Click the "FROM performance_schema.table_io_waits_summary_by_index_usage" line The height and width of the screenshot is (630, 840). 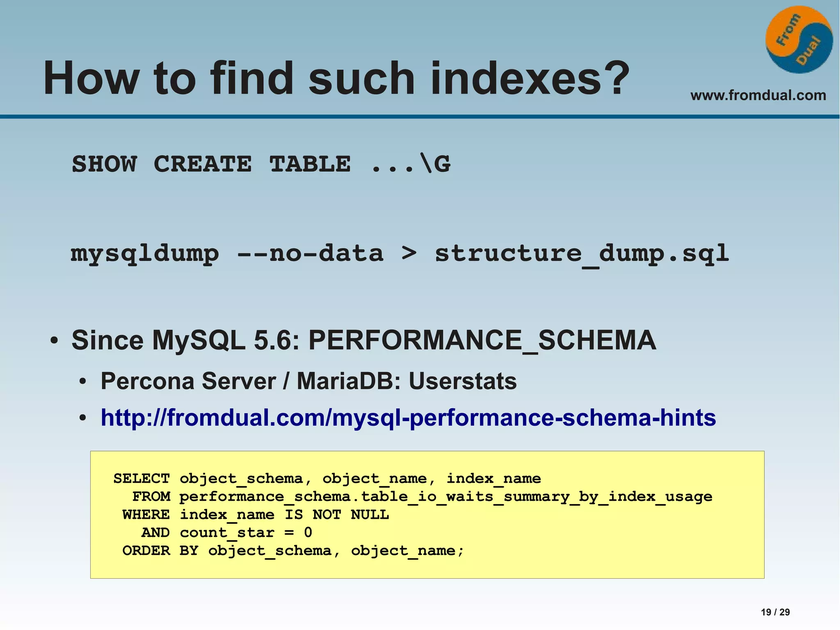422,497
